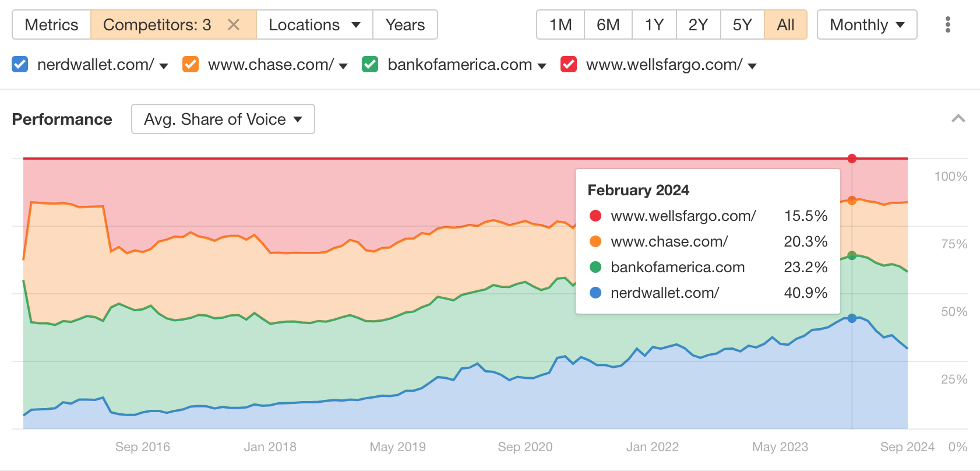Image resolution: width=980 pixels, height=471 pixels.
Task: Disable the www.chase.com/ checkbox
Action: point(190,65)
